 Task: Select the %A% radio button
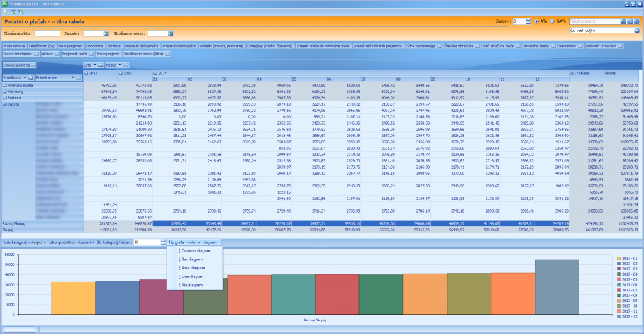click(x=552, y=21)
